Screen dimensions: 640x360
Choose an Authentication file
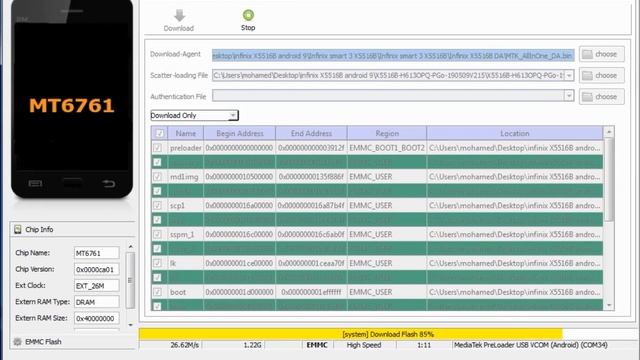(x=602, y=97)
